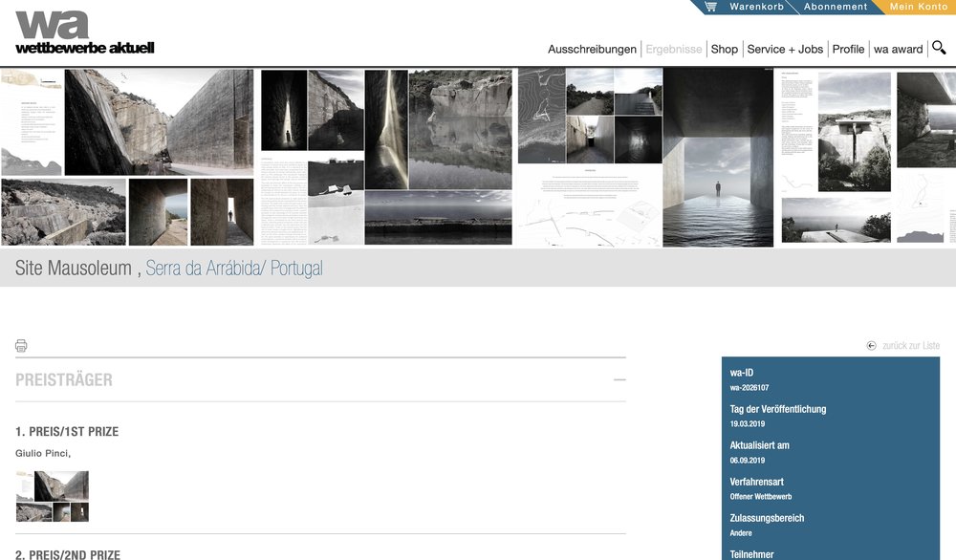Select the Ergebnisse menu item

click(673, 50)
